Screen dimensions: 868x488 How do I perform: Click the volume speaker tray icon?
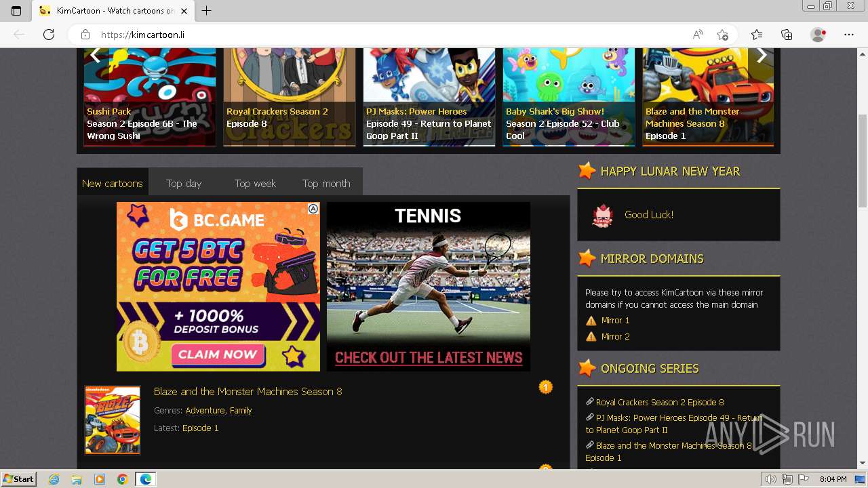pyautogui.click(x=770, y=479)
